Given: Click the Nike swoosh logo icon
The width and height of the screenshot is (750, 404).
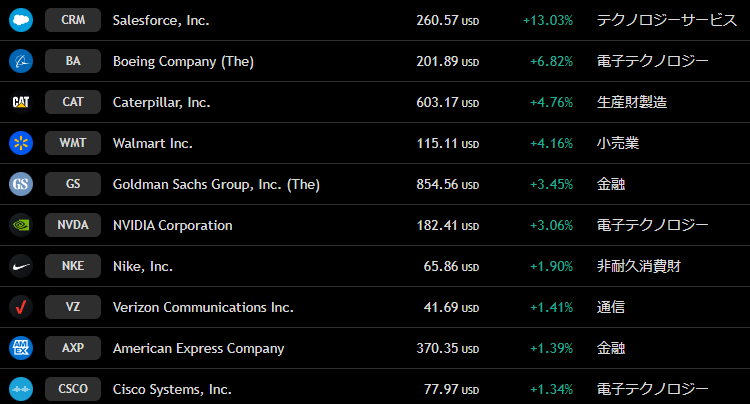Looking at the screenshot, I should 21,266.
